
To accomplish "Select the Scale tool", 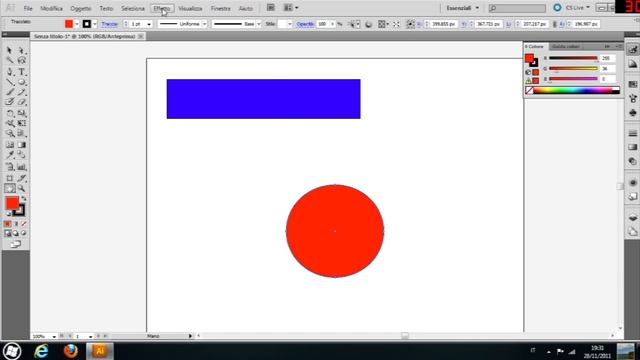I will 22,113.
